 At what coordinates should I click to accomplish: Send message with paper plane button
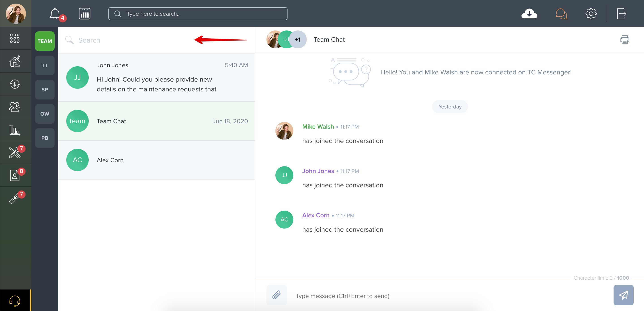[x=623, y=295]
